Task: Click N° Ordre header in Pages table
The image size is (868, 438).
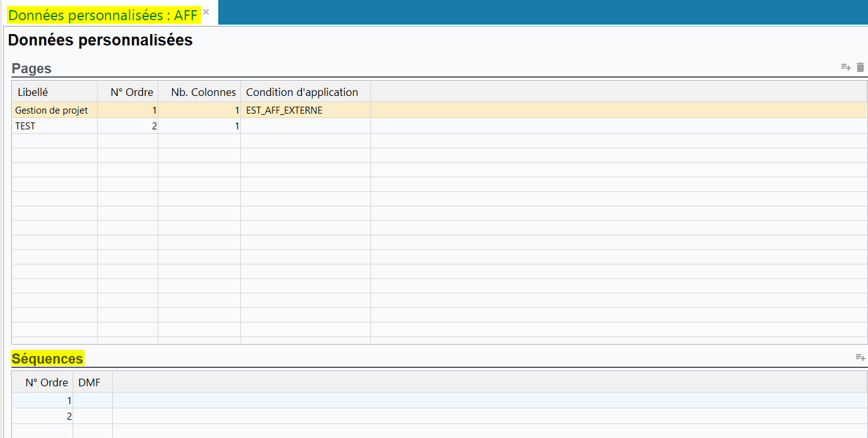Action: pos(131,92)
